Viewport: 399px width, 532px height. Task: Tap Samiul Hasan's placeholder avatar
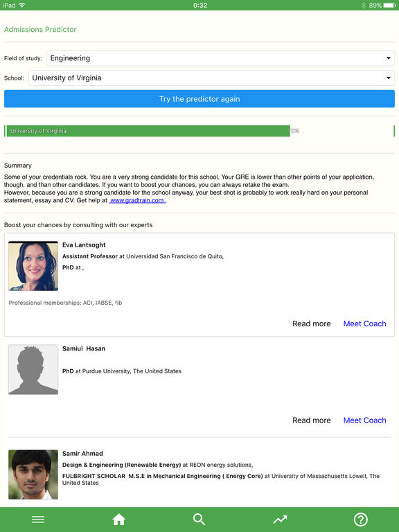[33, 369]
